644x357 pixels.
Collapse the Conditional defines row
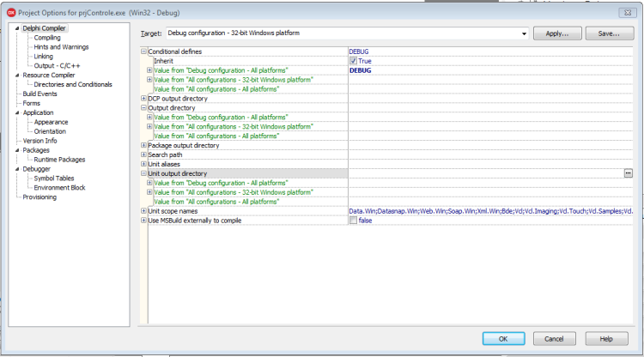[143, 51]
